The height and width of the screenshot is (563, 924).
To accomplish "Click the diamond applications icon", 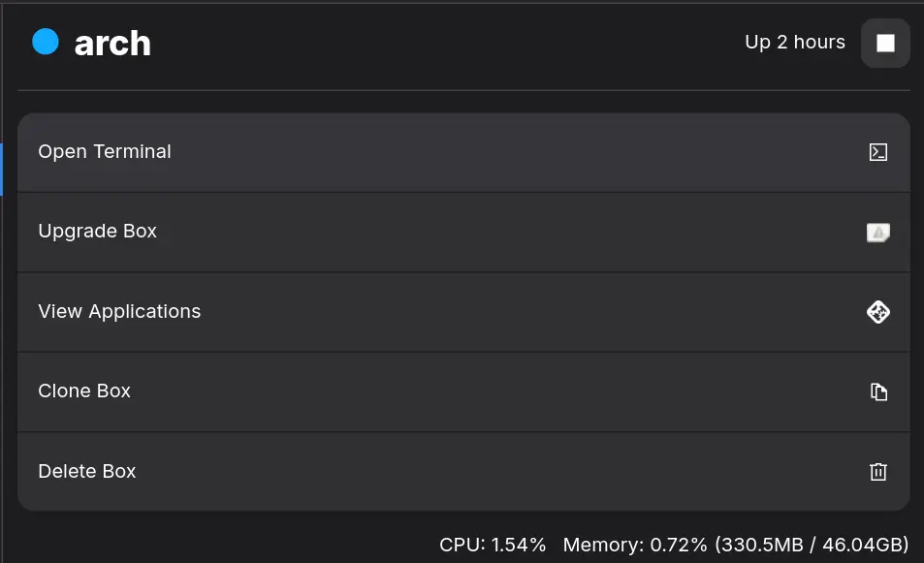I will coord(877,312).
